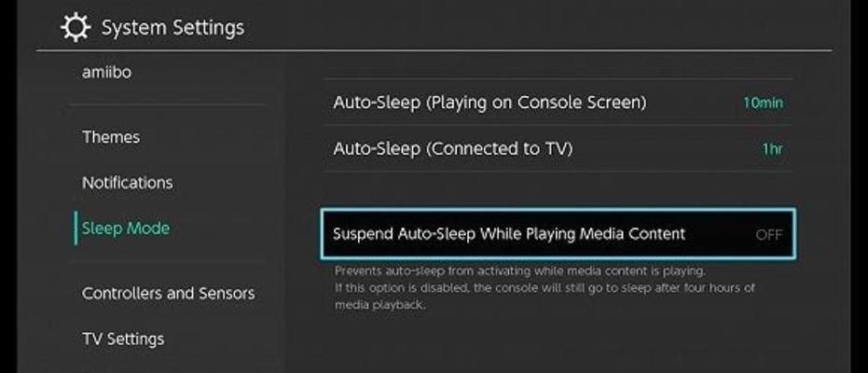Open the amiibo settings section
This screenshot has width=868, height=373.
[x=107, y=73]
